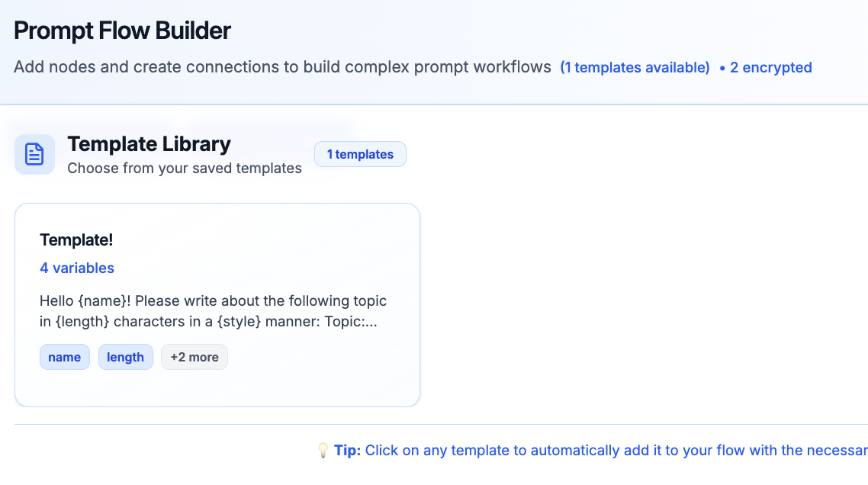868x485 pixels.
Task: Click the "2 encrypted" indicator
Action: point(770,67)
